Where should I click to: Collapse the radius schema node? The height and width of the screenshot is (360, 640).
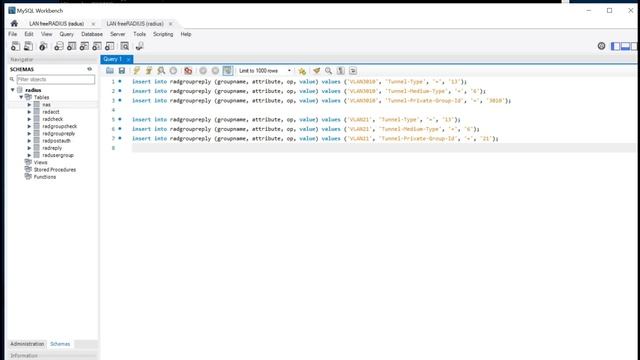pos(13,90)
